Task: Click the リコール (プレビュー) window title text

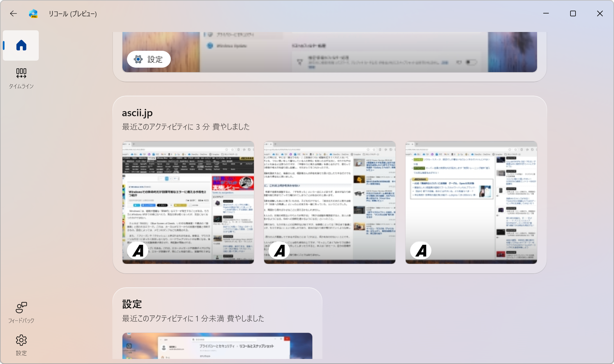Action: coord(73,14)
